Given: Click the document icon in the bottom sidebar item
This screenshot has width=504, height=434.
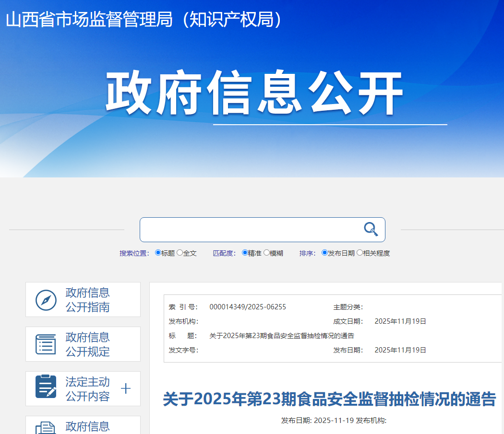Looking at the screenshot, I should (x=46, y=427).
